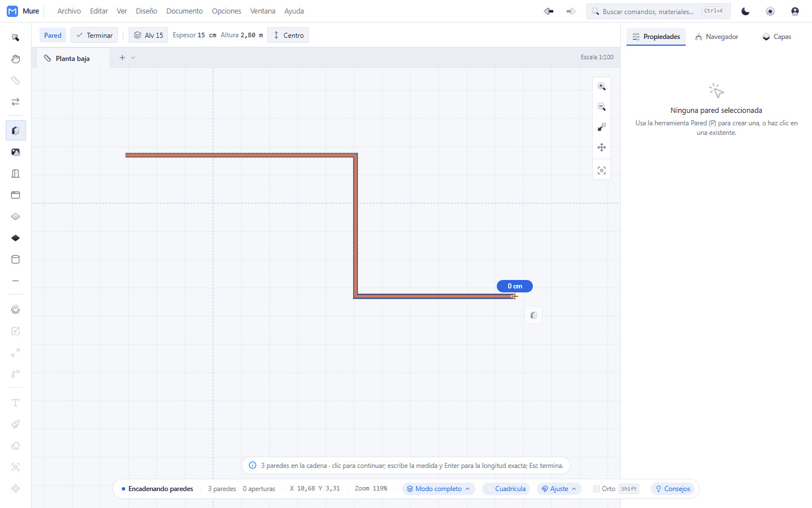Add a new floor plan tab
Viewport: 812px width, 508px height.
click(x=122, y=58)
